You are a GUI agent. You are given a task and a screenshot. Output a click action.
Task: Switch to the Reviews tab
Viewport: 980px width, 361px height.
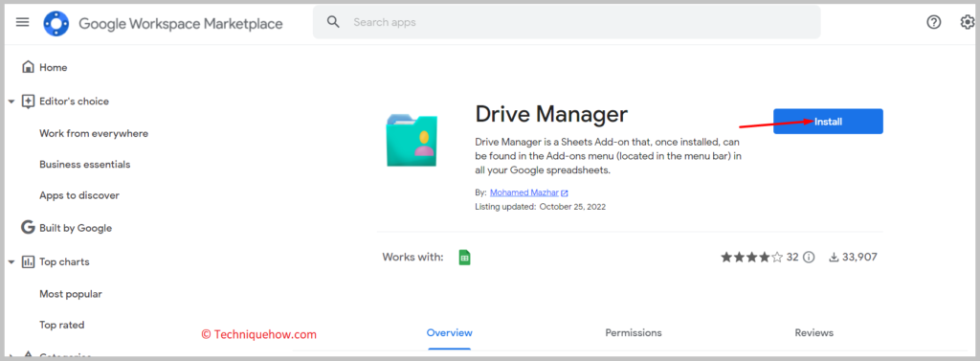[x=813, y=333]
